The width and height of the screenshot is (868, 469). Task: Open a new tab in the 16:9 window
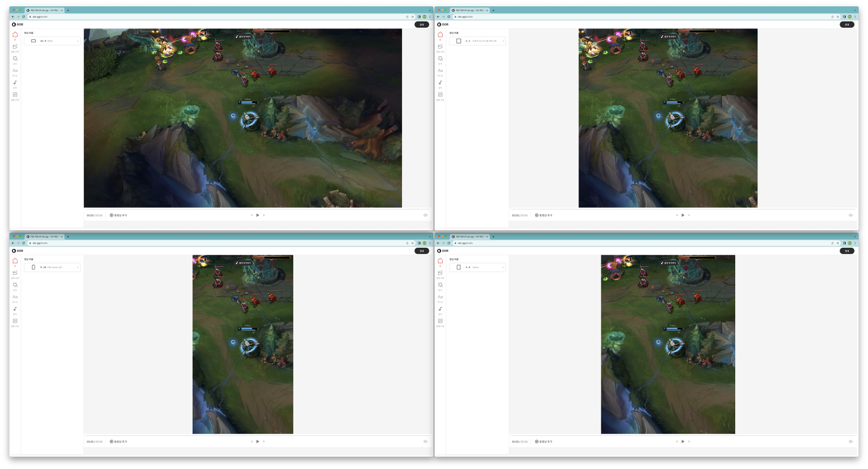pyautogui.click(x=68, y=10)
